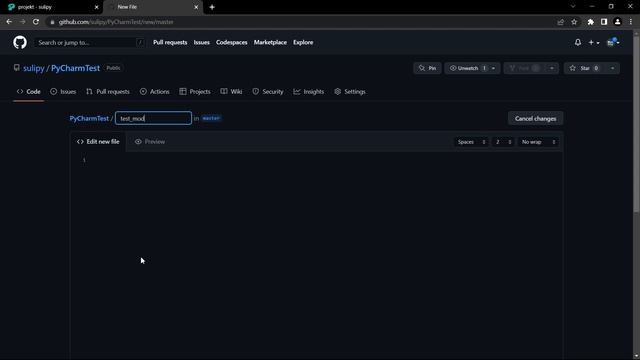This screenshot has height=360, width=640.
Task: Open the browser extensions puzzle icon
Action: (591, 22)
